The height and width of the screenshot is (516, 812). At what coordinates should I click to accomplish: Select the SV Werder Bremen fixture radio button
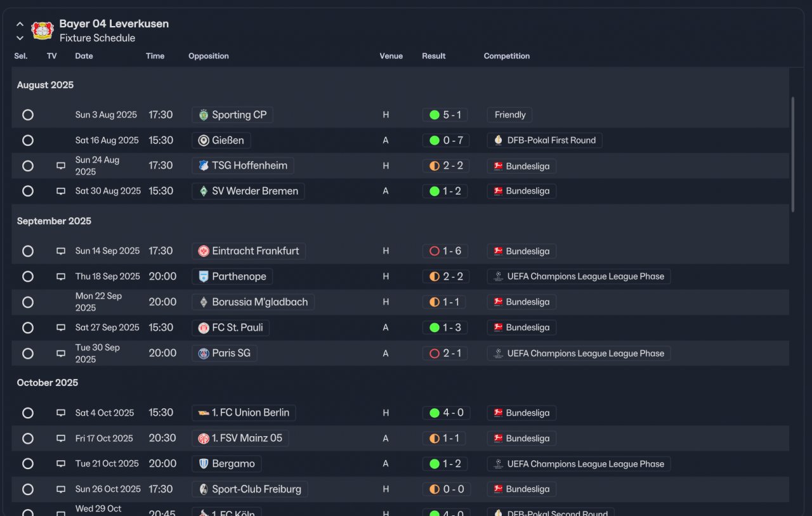(x=28, y=191)
